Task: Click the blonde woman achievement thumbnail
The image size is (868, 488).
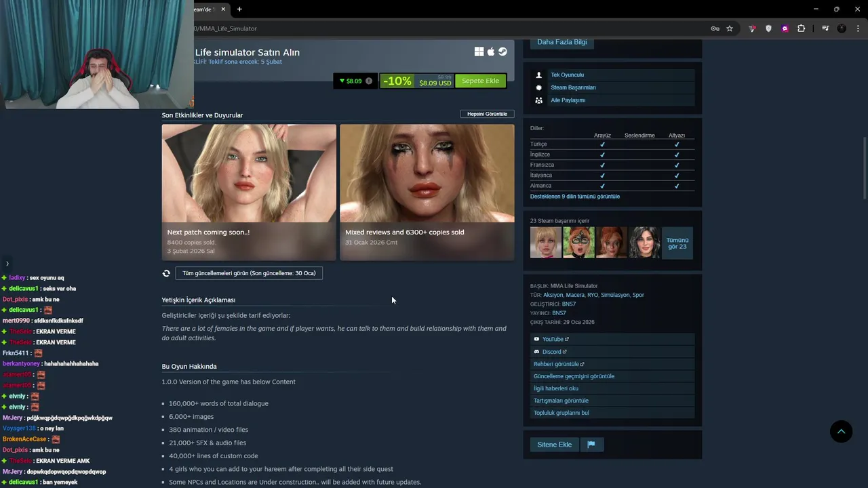Action: click(x=546, y=243)
